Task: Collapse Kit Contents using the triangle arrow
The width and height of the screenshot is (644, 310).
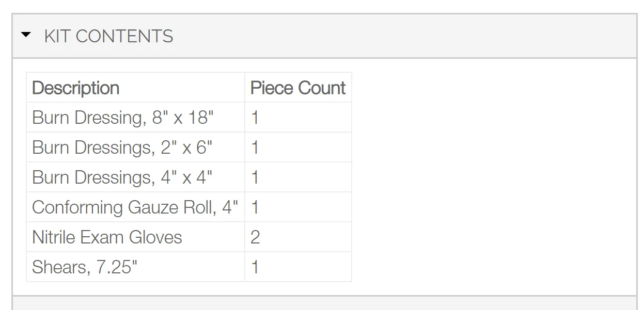Action: pyautogui.click(x=26, y=35)
